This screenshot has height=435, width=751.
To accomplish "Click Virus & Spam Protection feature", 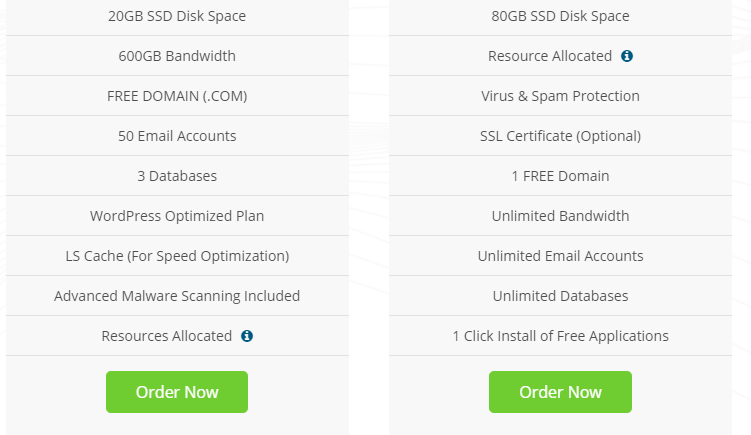I will coord(560,96).
